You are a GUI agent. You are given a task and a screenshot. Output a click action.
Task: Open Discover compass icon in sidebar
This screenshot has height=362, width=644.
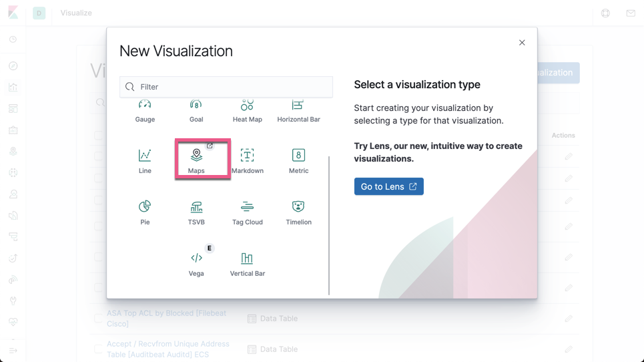(13, 65)
